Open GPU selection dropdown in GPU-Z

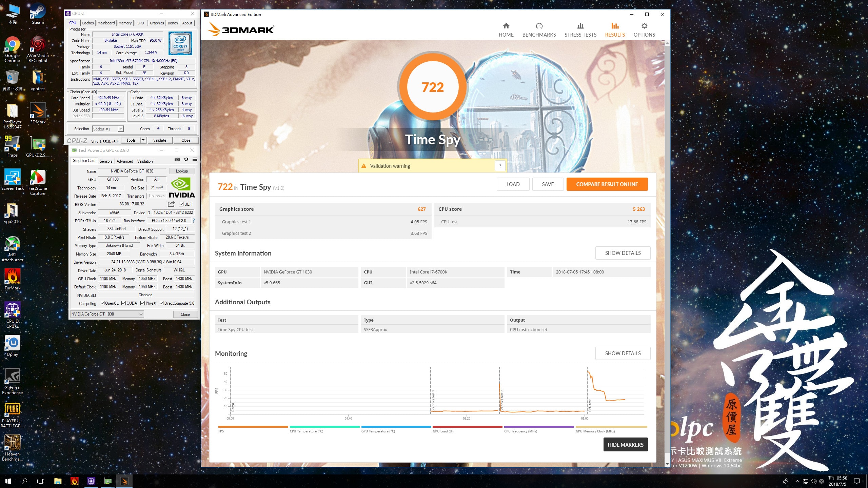[x=107, y=314]
